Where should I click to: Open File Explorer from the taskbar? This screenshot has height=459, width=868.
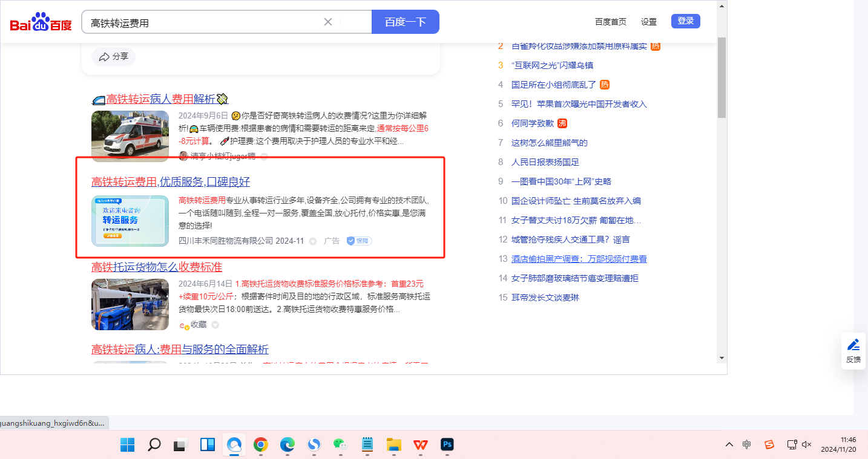[x=394, y=445]
